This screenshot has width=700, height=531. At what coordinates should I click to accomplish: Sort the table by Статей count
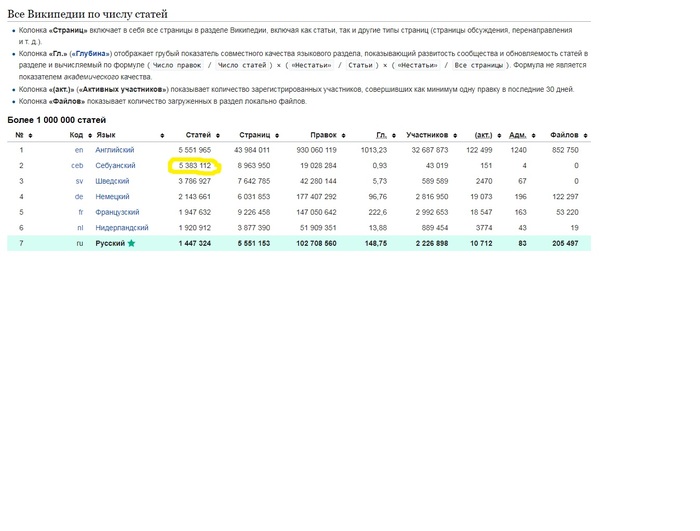[x=217, y=135]
